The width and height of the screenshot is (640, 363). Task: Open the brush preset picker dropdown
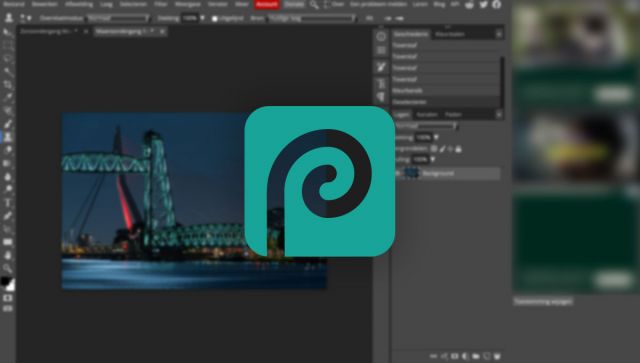(26, 18)
